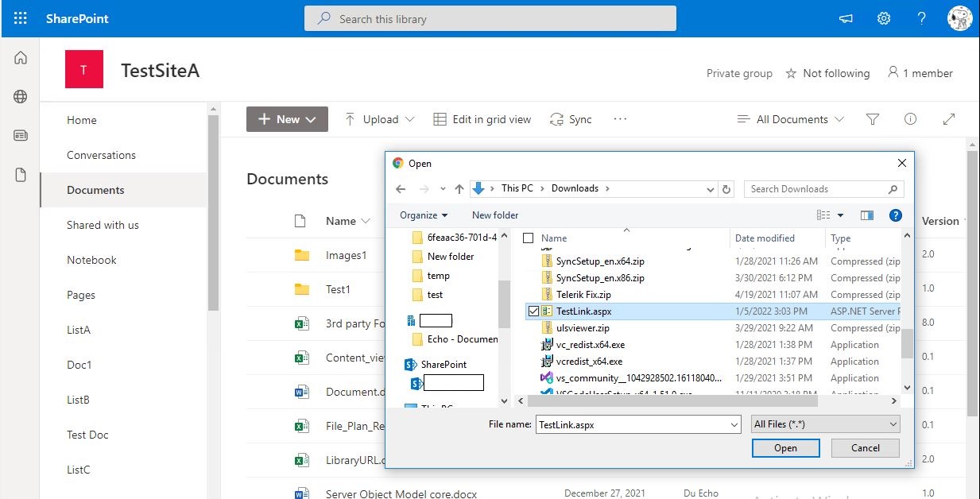Open the filter pane funnel icon
This screenshot has width=980, height=499.
point(872,119)
